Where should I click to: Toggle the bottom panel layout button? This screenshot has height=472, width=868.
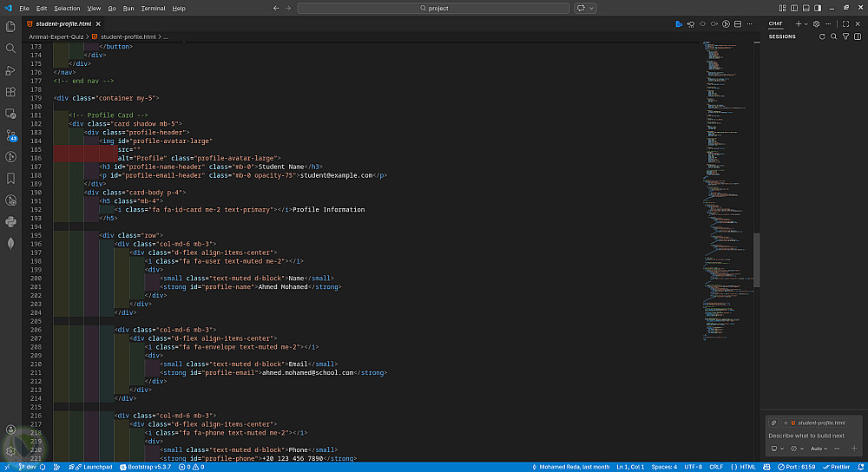click(x=807, y=8)
